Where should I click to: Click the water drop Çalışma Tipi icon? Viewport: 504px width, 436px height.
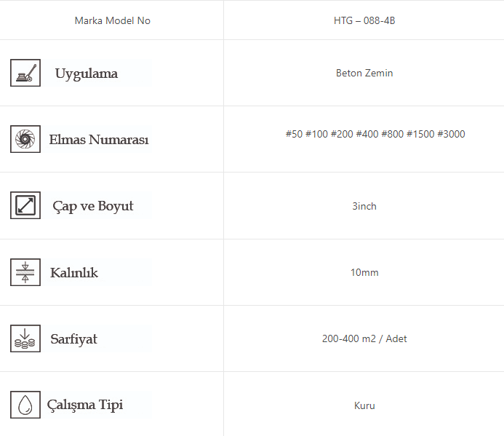pos(25,405)
